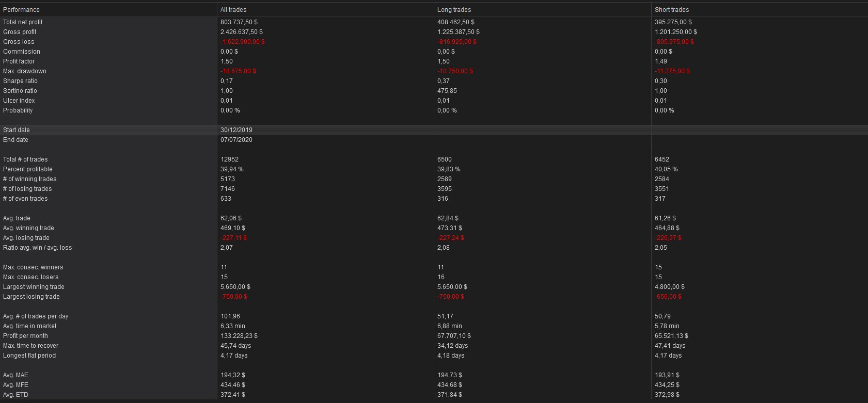
Task: Select the Sortino ratio value for long trades
Action: coord(447,91)
